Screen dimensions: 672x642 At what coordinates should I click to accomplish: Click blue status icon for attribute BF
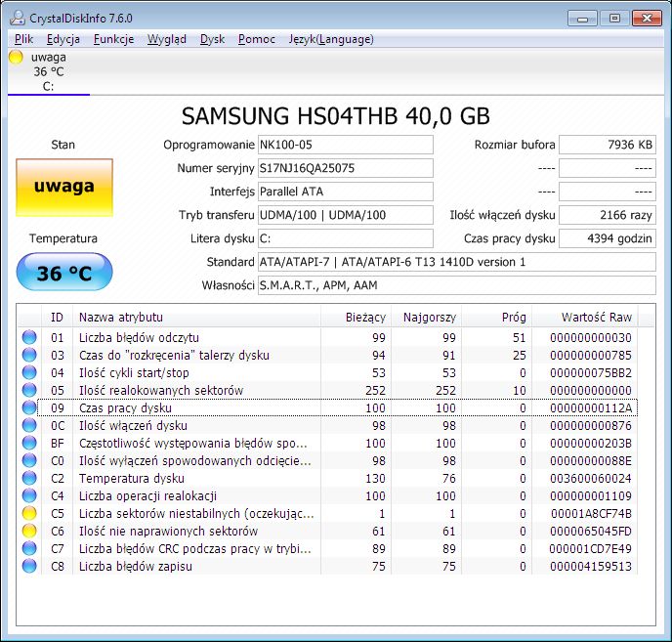pos(29,443)
